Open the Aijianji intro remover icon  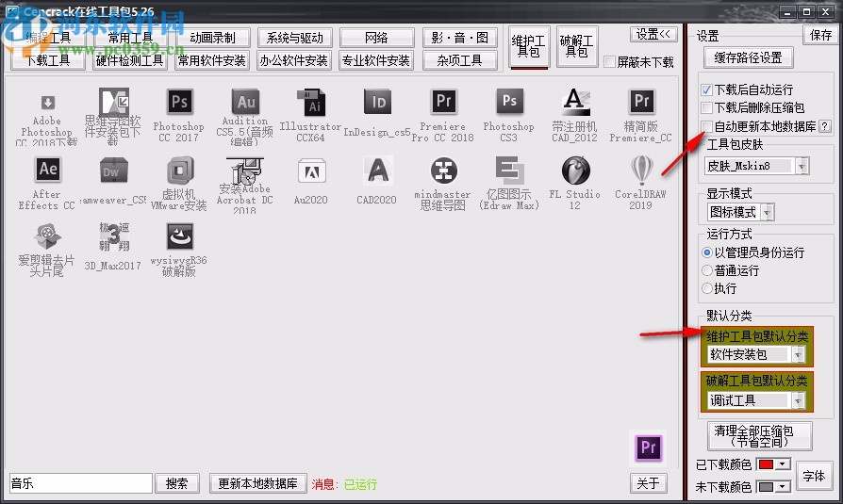47,236
